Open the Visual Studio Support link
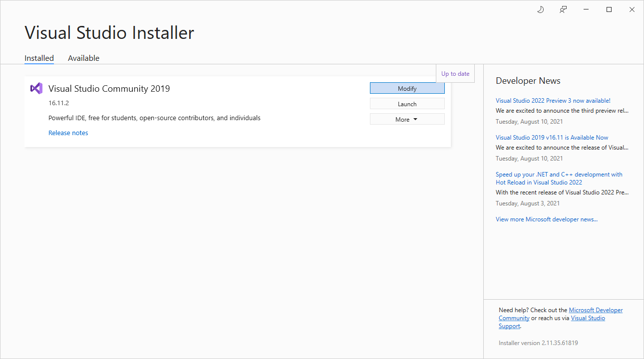644x359 pixels. coord(588,318)
